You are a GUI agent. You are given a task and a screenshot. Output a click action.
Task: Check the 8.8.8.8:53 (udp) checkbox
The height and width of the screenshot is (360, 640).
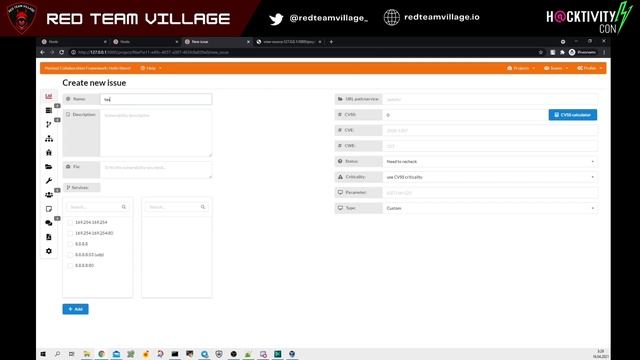[x=70, y=255]
